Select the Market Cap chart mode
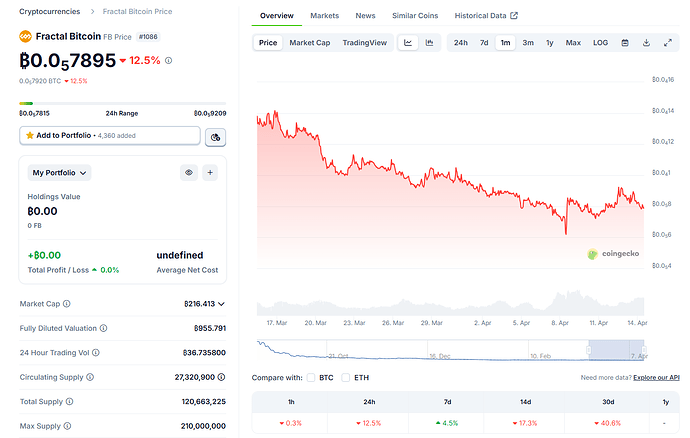The image size is (690, 438). click(309, 43)
